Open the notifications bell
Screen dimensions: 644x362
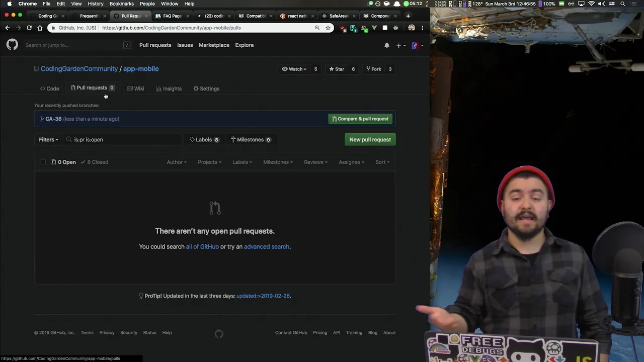point(387,45)
